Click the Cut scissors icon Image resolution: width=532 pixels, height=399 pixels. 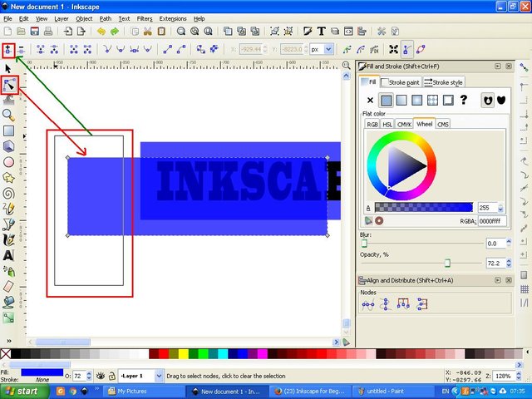[x=148, y=32]
